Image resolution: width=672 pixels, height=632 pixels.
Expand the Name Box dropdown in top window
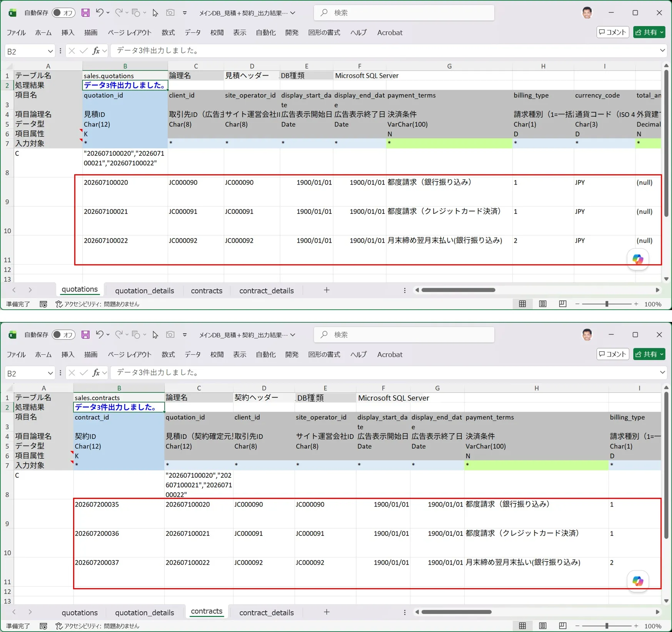(x=50, y=51)
